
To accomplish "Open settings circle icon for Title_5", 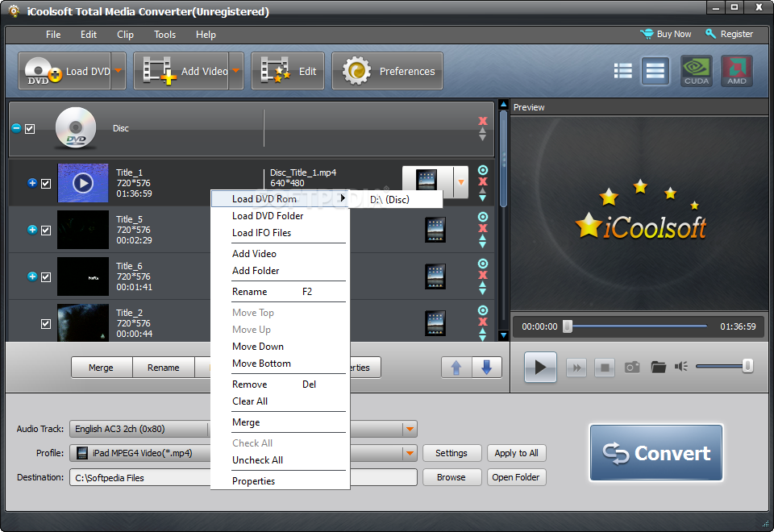I will 483,217.
